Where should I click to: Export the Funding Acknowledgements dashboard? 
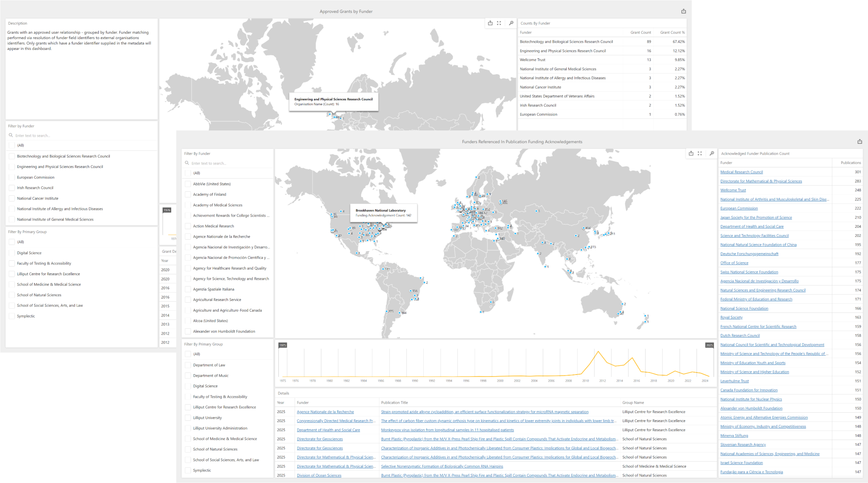coord(860,142)
